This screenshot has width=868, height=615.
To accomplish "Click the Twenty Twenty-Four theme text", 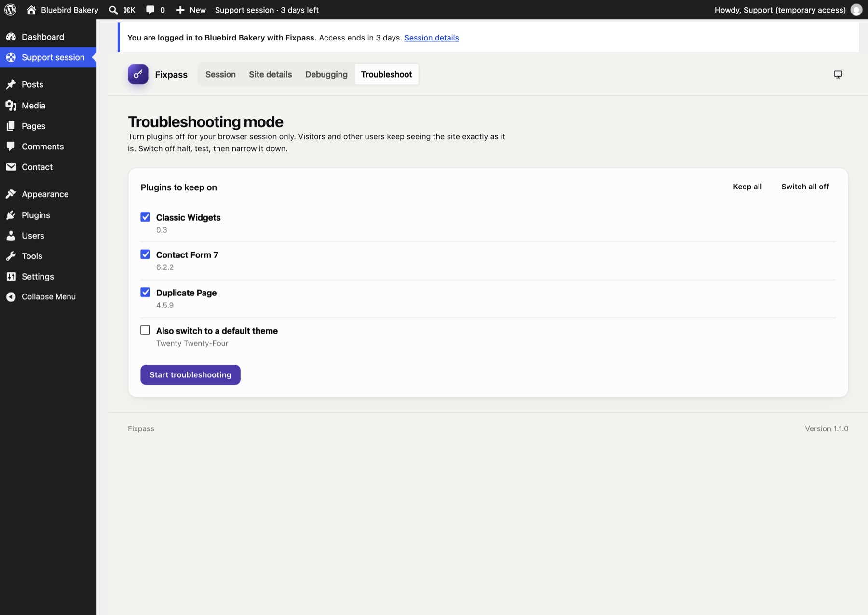I will [x=192, y=343].
